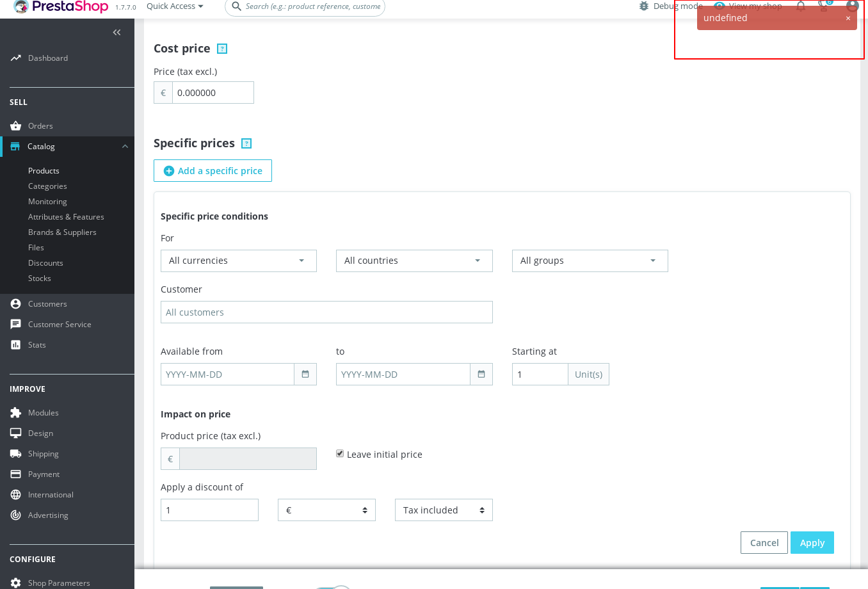Change the Tax included dropdown
Image resolution: width=868 pixels, height=589 pixels.
point(444,510)
